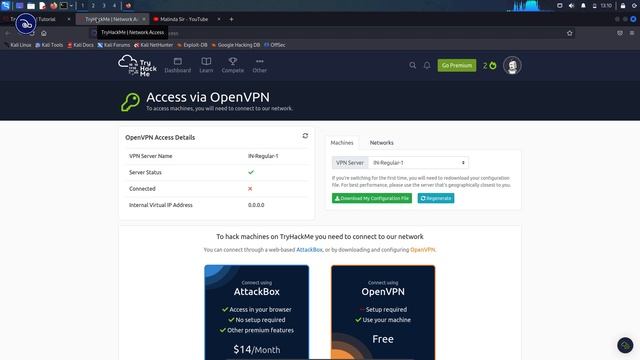Click Download My Configuration File button

pos(372,198)
